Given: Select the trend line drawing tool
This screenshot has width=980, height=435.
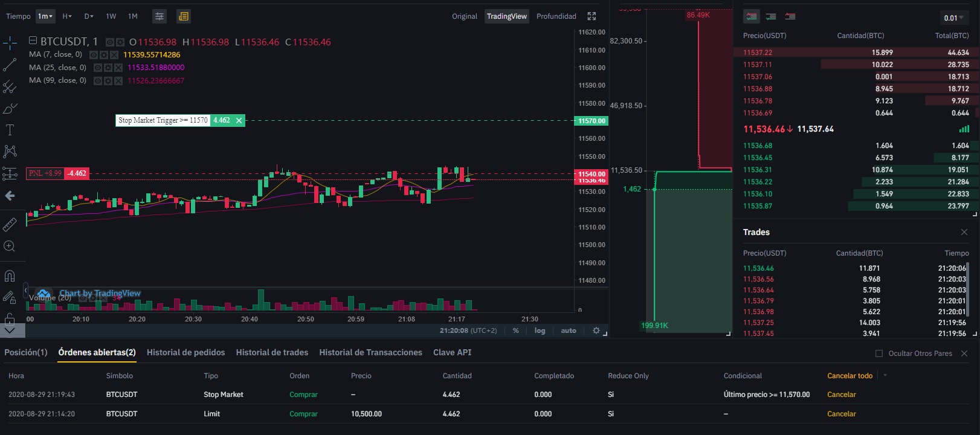Looking at the screenshot, I should point(10,65).
